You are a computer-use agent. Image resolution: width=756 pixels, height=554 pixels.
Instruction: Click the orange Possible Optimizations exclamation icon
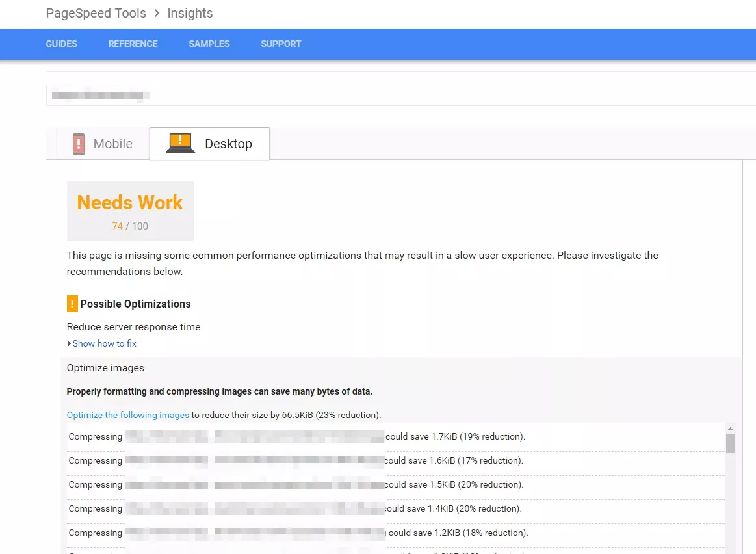72,304
